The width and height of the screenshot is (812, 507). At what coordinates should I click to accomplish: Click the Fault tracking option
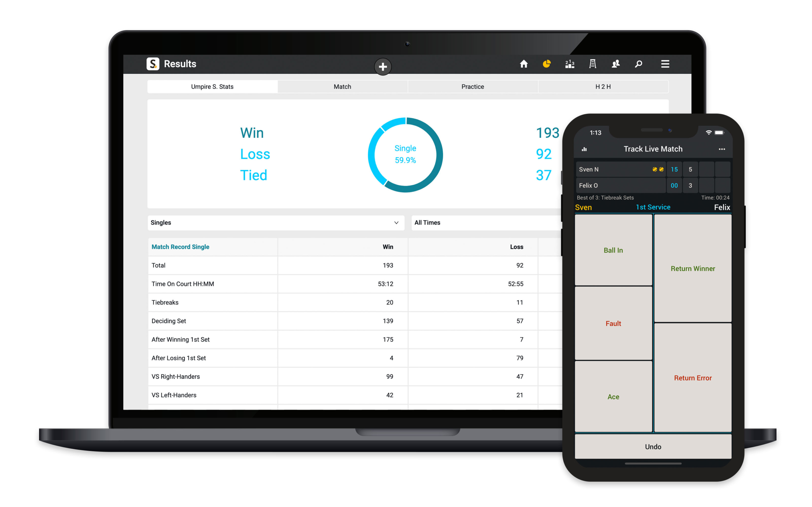tap(614, 324)
